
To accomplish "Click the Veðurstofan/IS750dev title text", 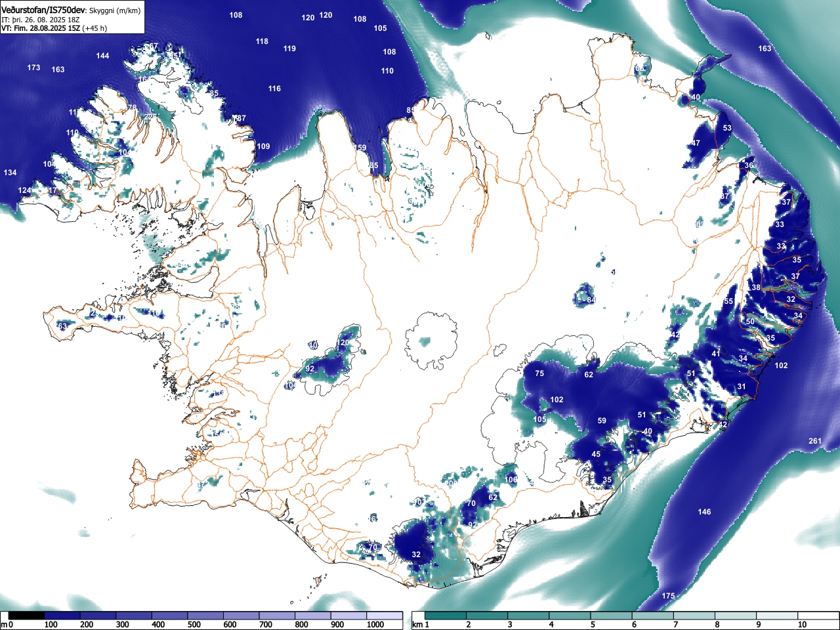I will pyautogui.click(x=44, y=10).
